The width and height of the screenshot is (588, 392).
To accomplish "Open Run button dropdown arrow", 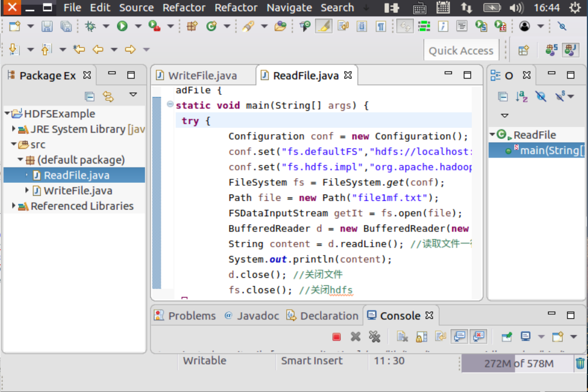I will 138,26.
